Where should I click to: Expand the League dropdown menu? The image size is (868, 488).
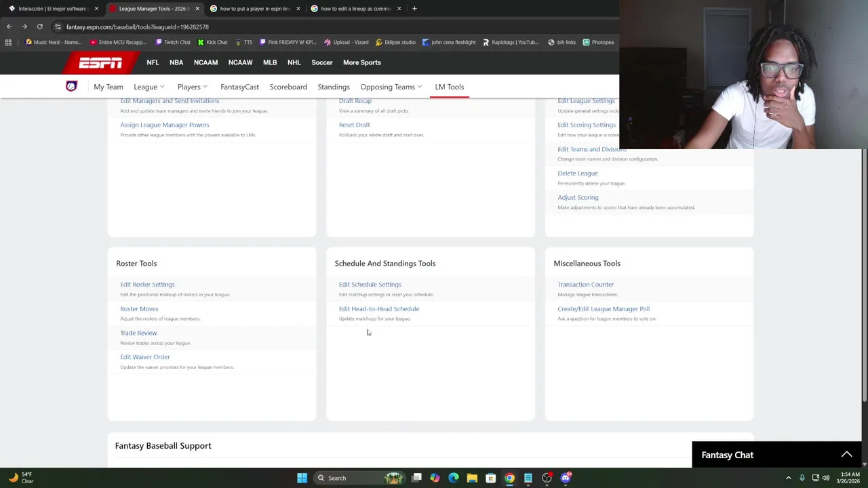(x=149, y=87)
